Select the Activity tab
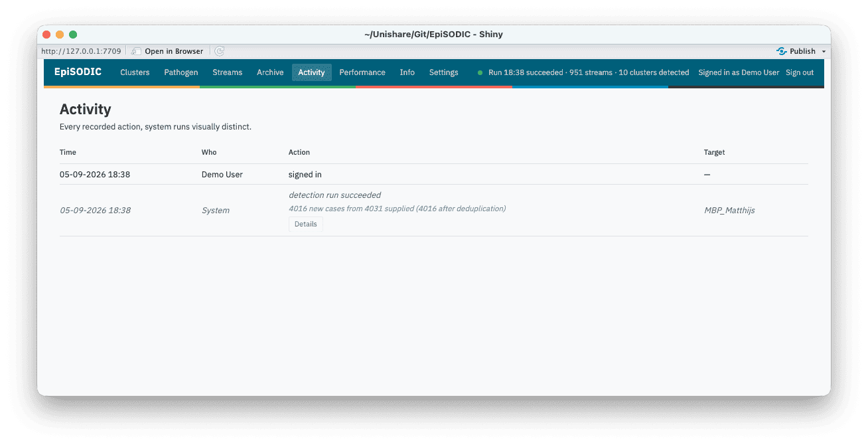 click(311, 72)
